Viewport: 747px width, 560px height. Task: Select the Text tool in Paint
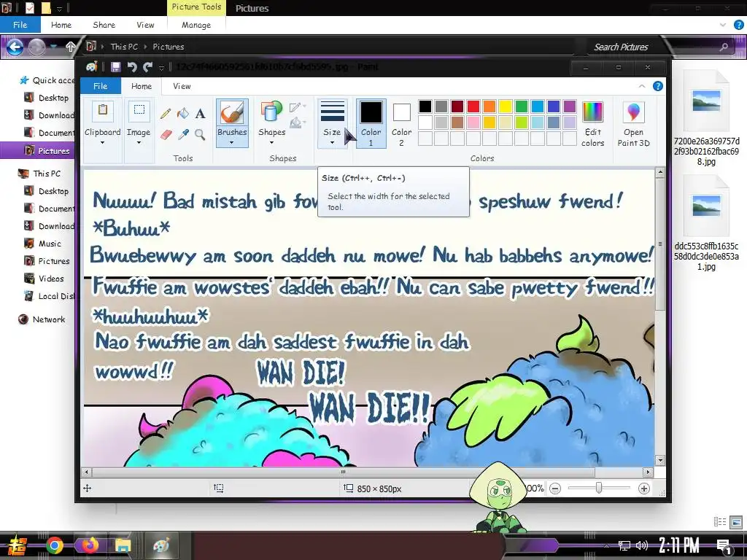point(201,113)
